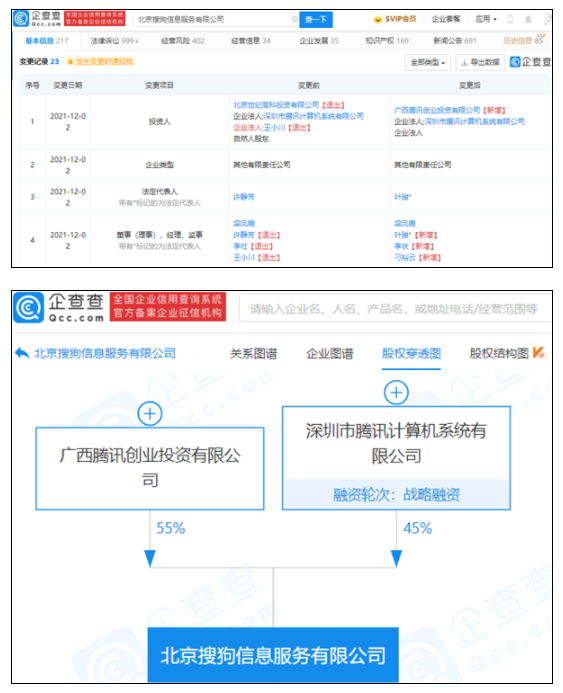Click the 北京搜狗信息服务有限公司 back link

(105, 353)
